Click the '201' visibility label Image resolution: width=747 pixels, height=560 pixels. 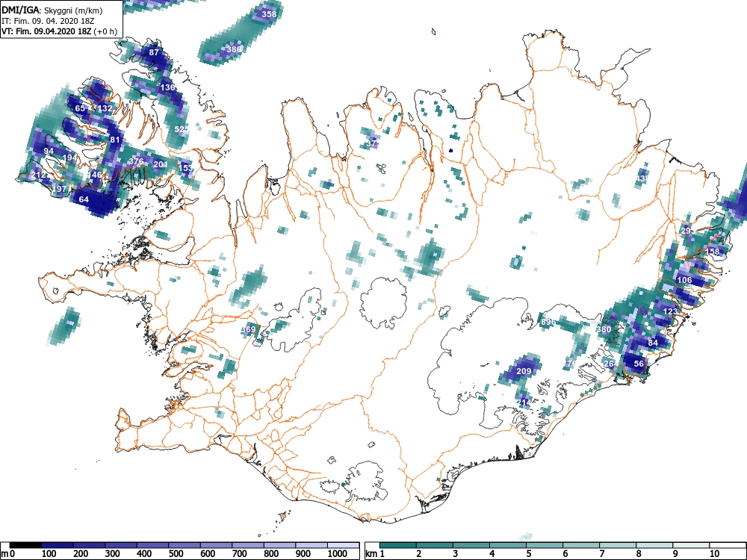pyautogui.click(x=161, y=164)
